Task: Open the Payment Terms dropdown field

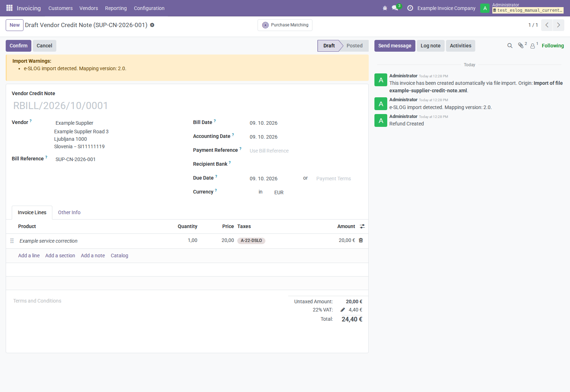Action: pyautogui.click(x=338, y=179)
